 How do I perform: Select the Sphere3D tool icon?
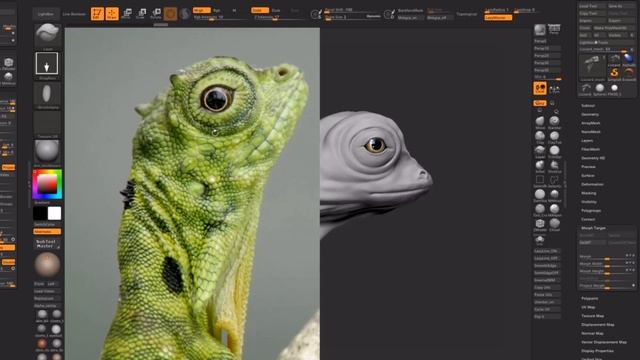click(x=600, y=88)
